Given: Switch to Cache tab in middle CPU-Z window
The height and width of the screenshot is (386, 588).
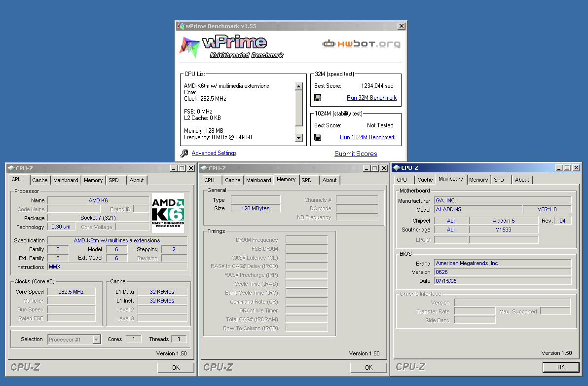Looking at the screenshot, I should [x=232, y=180].
